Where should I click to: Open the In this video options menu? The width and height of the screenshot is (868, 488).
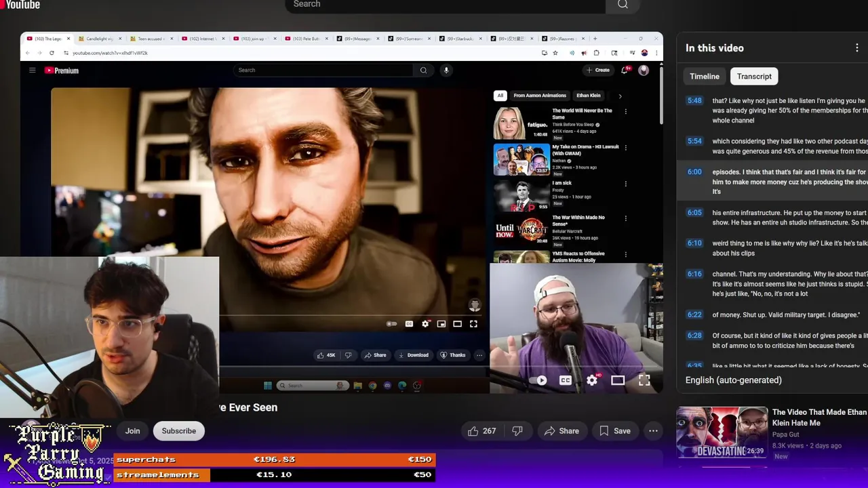pos(857,48)
